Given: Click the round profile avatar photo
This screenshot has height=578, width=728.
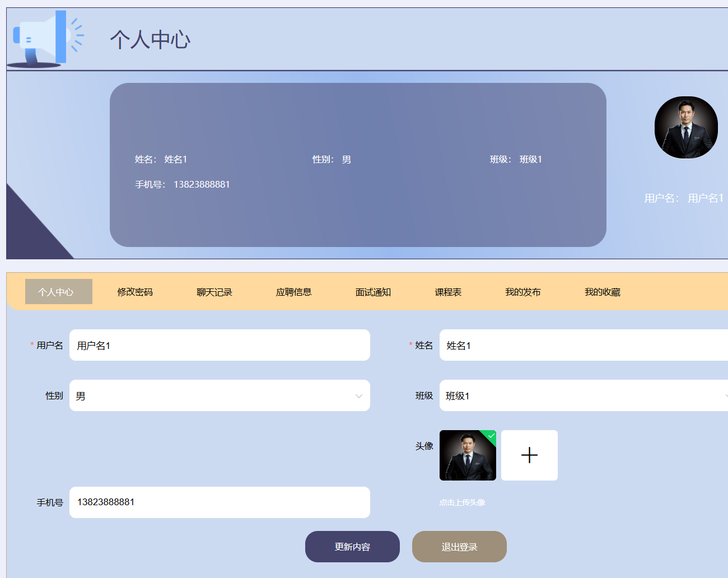Looking at the screenshot, I should point(686,128).
